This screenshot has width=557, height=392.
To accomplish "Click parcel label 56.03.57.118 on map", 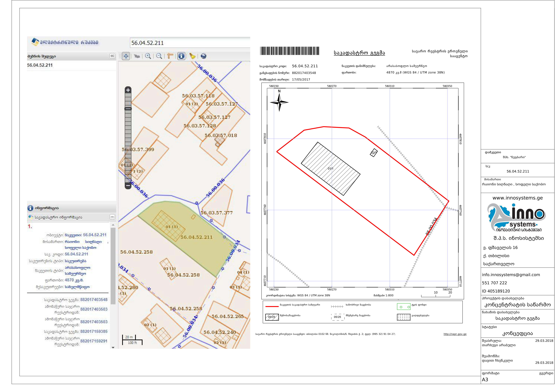I will click(198, 96).
